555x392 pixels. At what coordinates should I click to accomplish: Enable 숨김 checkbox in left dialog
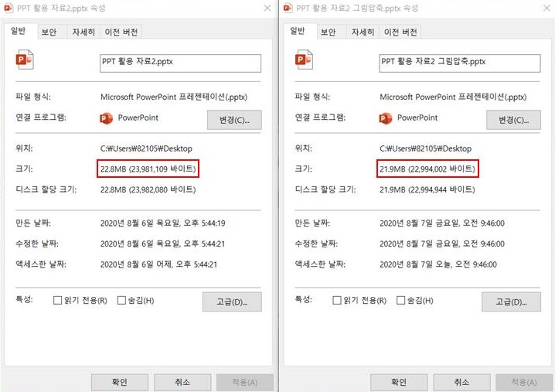pyautogui.click(x=122, y=300)
